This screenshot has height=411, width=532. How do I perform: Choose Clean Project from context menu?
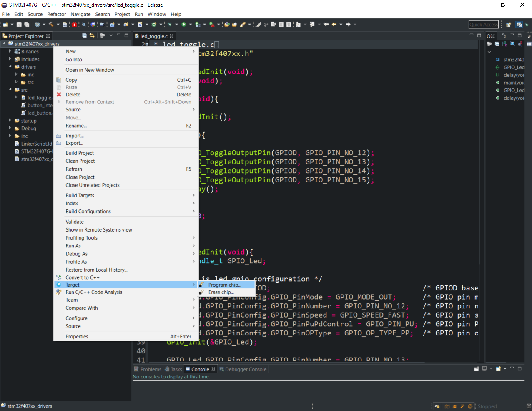[x=126, y=161]
